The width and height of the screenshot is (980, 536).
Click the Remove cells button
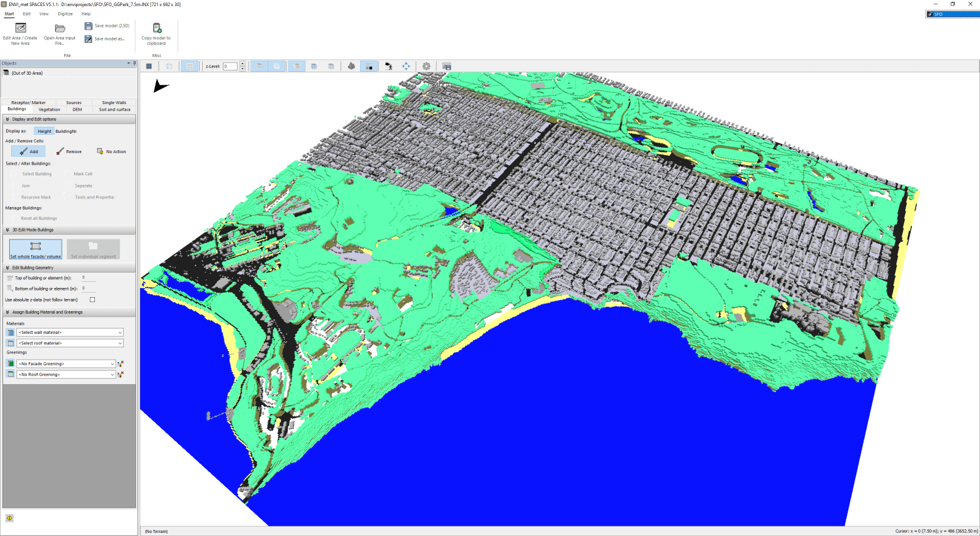[x=69, y=151]
